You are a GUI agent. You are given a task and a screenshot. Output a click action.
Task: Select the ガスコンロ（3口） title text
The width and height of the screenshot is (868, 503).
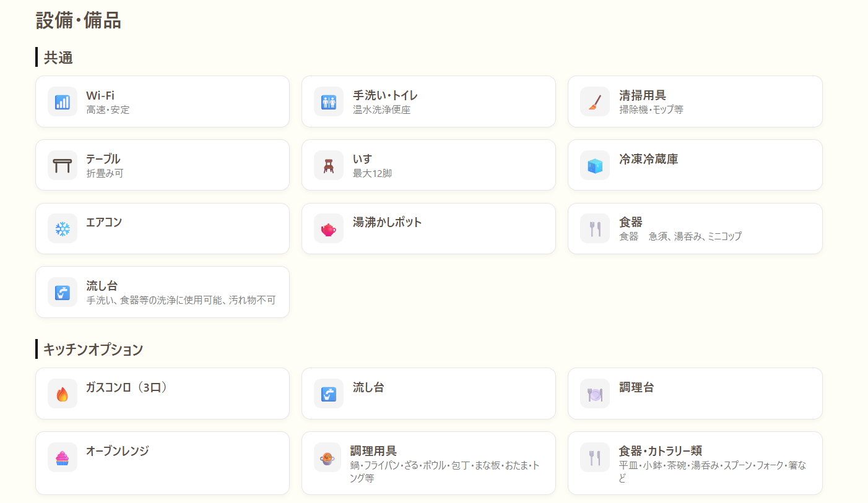pos(127,388)
